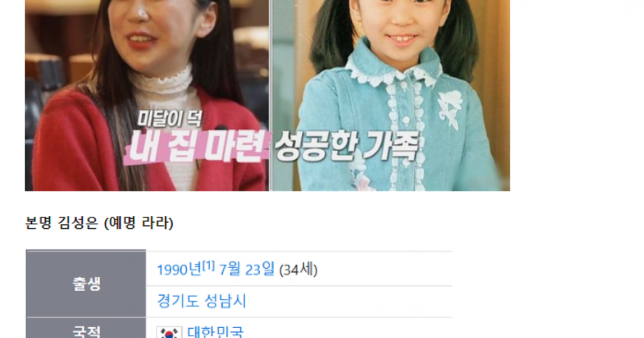Click the South Korea flag icon
Image resolution: width=644 pixels, height=338 pixels.
point(169,333)
